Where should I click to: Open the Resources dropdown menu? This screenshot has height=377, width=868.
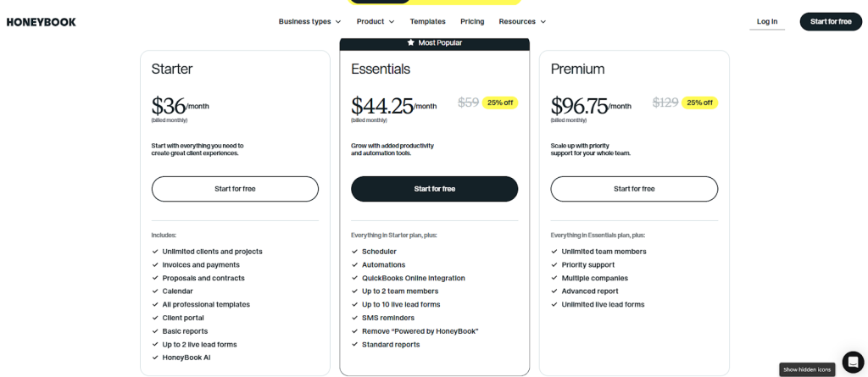point(522,21)
